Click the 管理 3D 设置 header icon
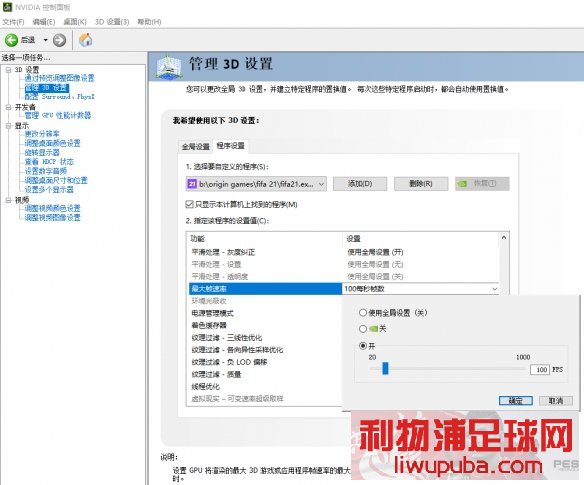This screenshot has height=485, width=584. 170,67
